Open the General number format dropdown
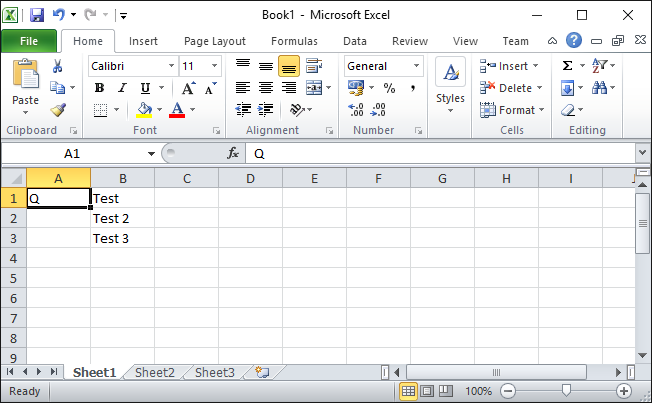Screen dimensions: 652x403 416,66
